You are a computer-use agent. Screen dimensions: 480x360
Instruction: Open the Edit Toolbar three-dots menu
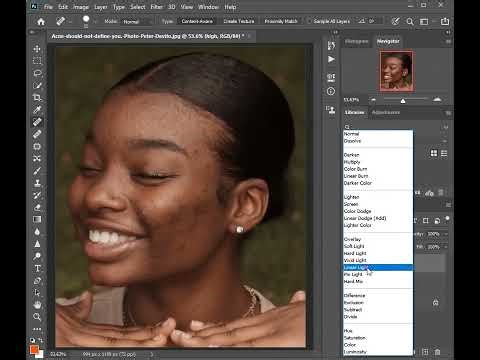point(37,329)
